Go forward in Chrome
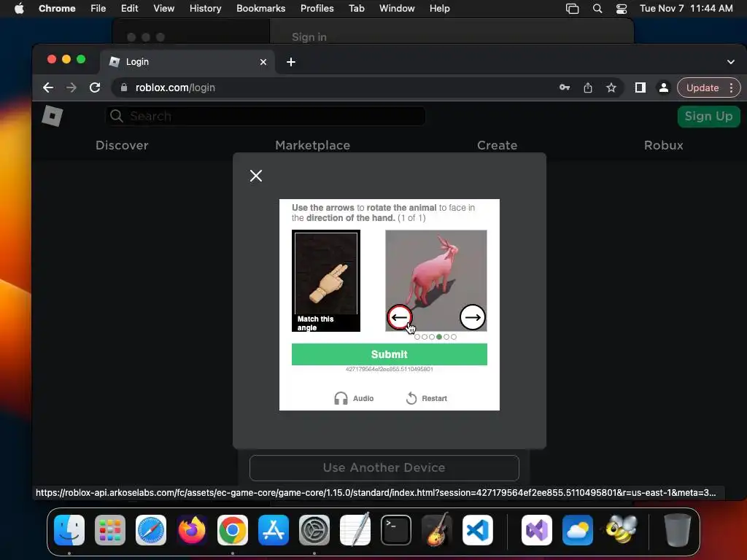 coord(71,87)
